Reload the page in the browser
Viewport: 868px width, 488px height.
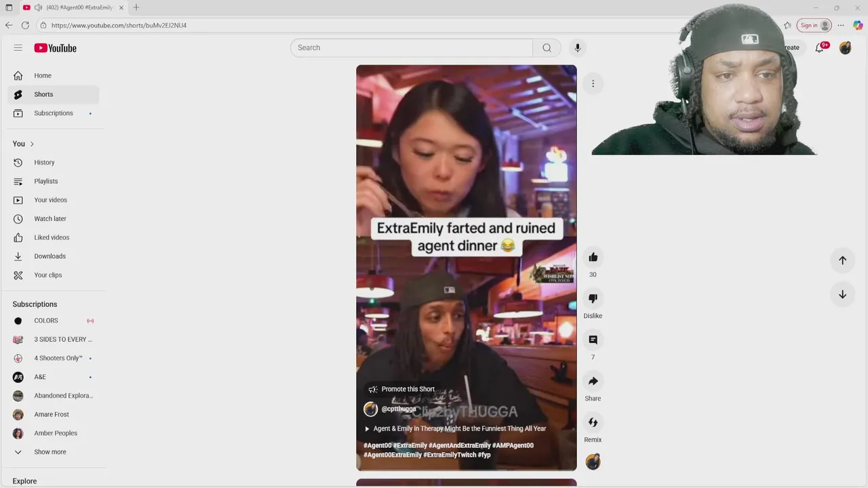click(x=25, y=25)
